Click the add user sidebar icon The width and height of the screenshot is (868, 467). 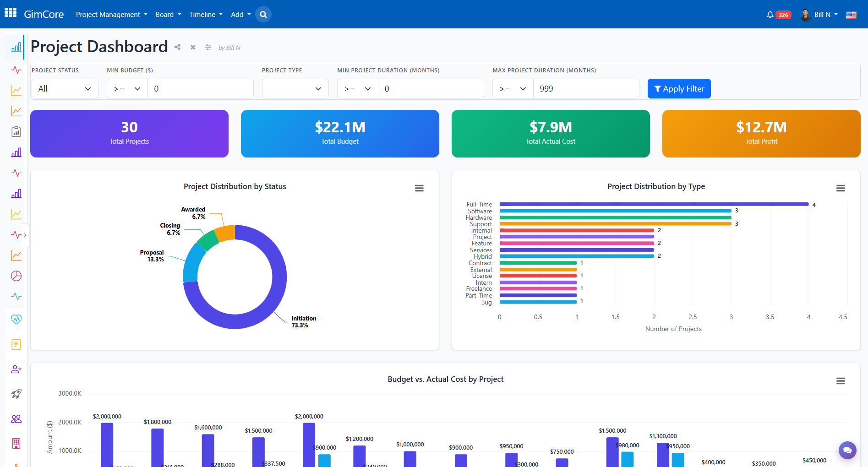tap(16, 369)
